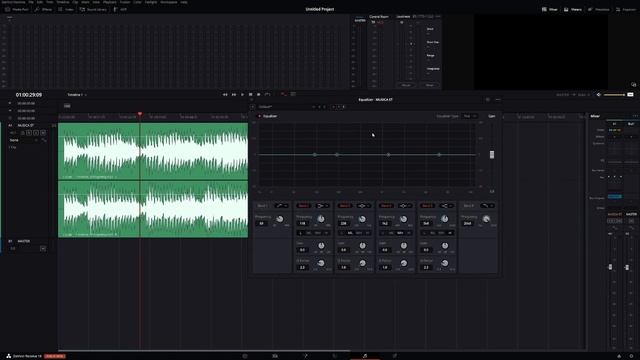This screenshot has width=640, height=360.
Task: Enable EQ Band 6
Action: click(x=469, y=206)
